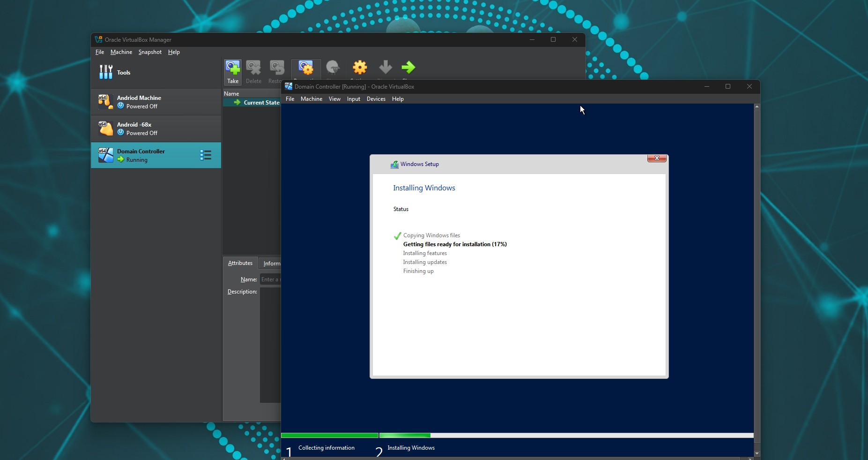Select the Tools icon in VirtualBox Manager
This screenshot has height=460, width=868.
click(106, 72)
